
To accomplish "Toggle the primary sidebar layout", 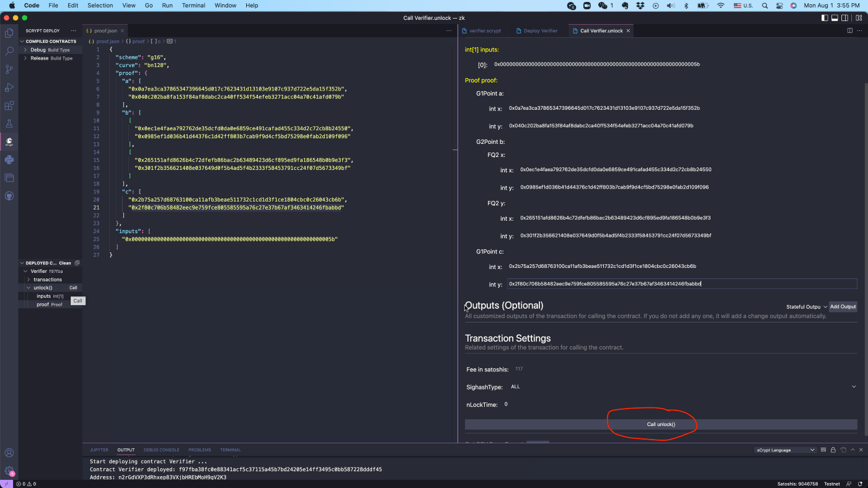I will (825, 18).
